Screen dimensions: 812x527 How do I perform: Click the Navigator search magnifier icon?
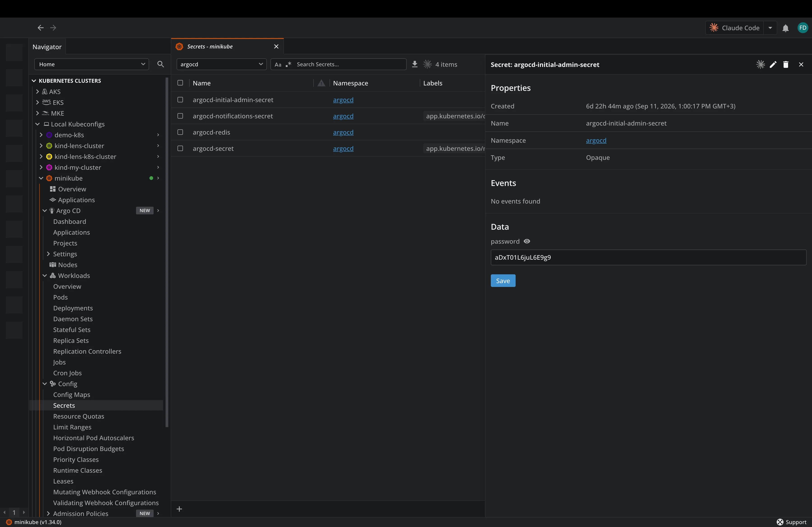(x=160, y=64)
